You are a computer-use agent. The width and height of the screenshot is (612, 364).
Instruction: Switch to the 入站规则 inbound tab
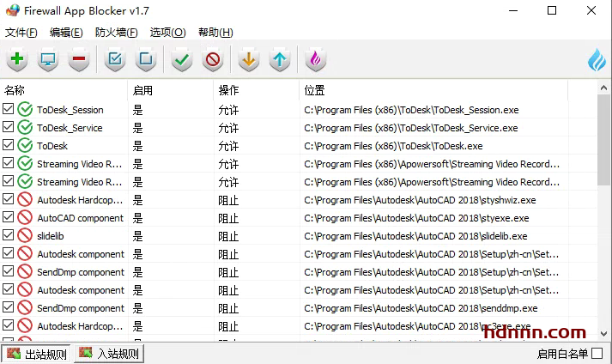pyautogui.click(x=109, y=354)
